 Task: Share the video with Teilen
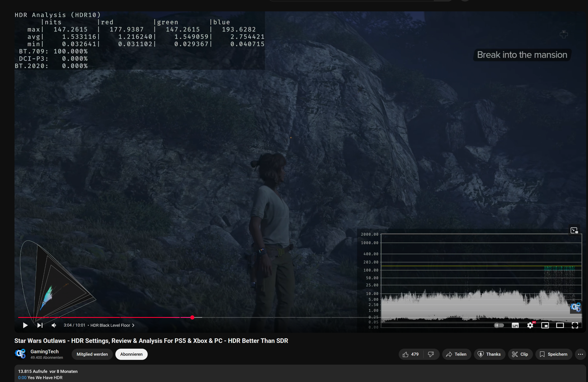[x=456, y=354]
